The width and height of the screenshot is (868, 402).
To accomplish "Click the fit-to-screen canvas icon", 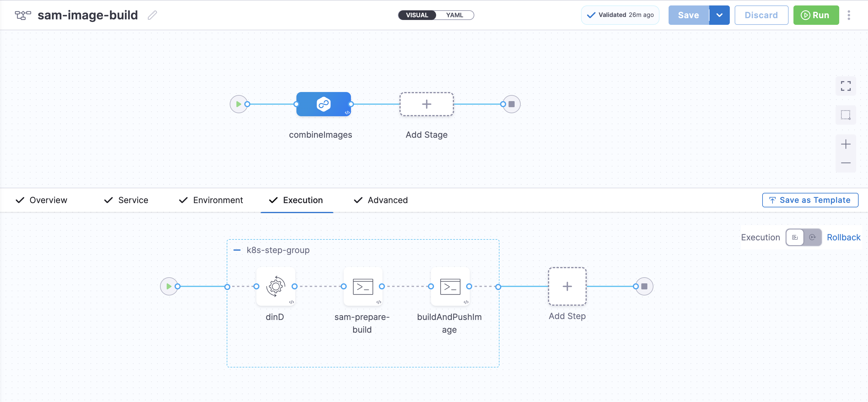I will click(846, 86).
